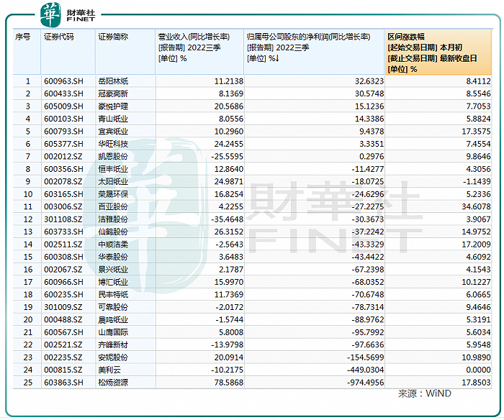Screen dimensions: 504x420
Task: Click the 营业收入(同比增长率) column header
Action: click(x=199, y=52)
